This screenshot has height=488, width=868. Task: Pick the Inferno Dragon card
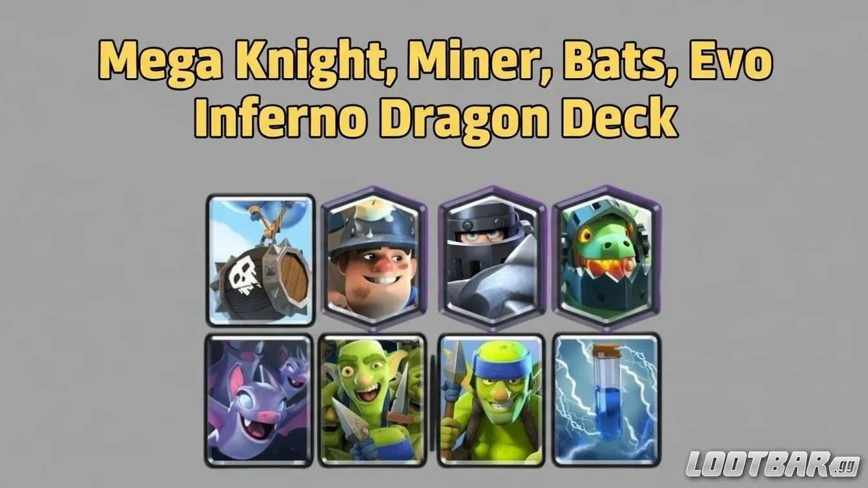tap(607, 258)
